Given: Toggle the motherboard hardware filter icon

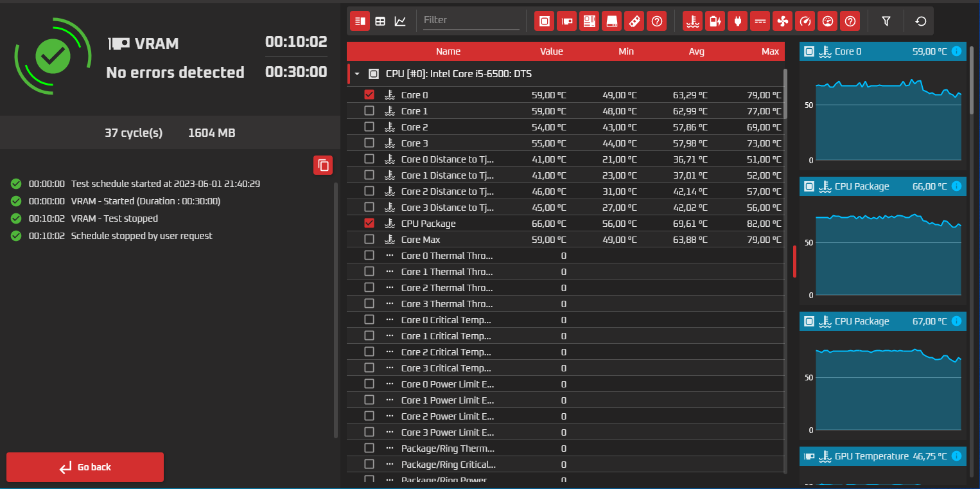Looking at the screenshot, I should click(589, 21).
